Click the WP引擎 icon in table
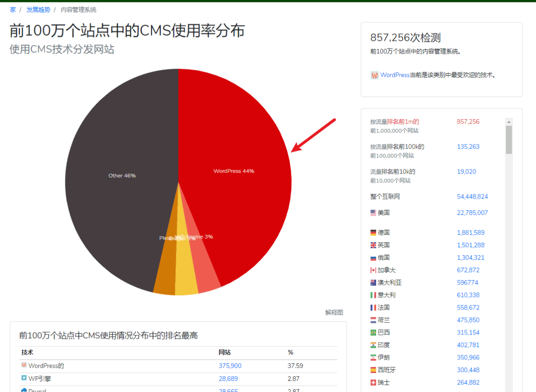536x392 pixels. pyautogui.click(x=24, y=379)
